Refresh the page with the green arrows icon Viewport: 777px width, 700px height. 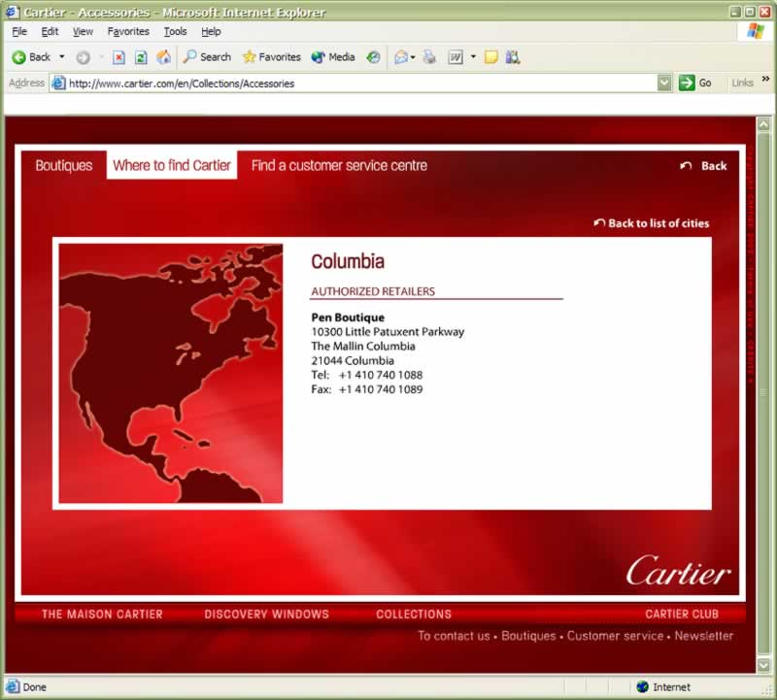[141, 57]
